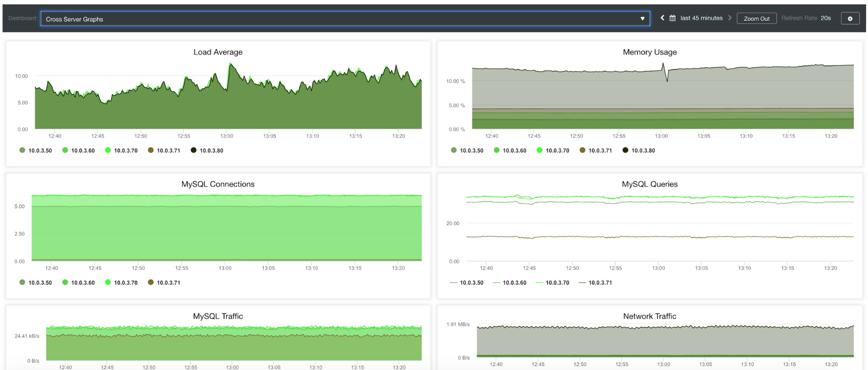Click the 'Network Traffic' chart title
Image resolution: width=868 pixels, height=370 pixels.
[x=650, y=317]
